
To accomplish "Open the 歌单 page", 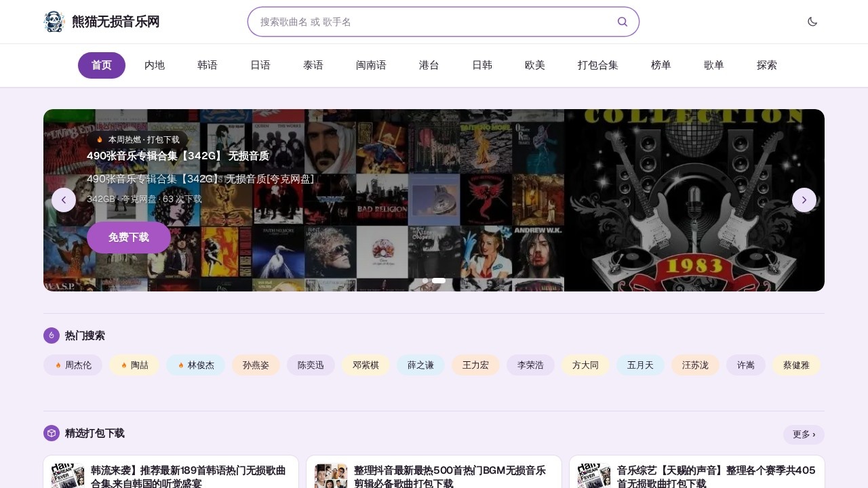I will pos(714,65).
